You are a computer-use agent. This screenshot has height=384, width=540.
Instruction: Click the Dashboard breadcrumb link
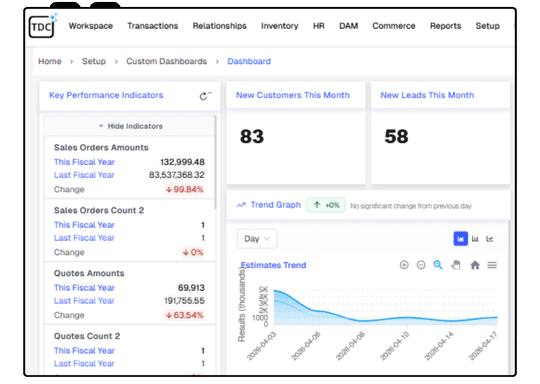(249, 61)
